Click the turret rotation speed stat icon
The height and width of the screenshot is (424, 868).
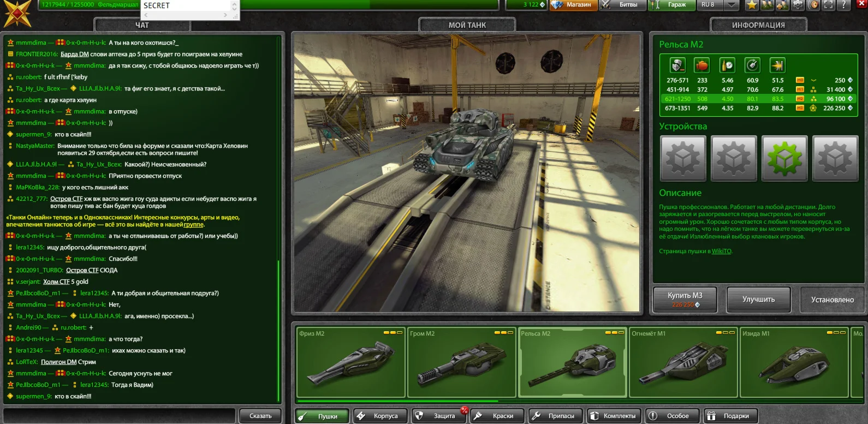click(x=752, y=65)
